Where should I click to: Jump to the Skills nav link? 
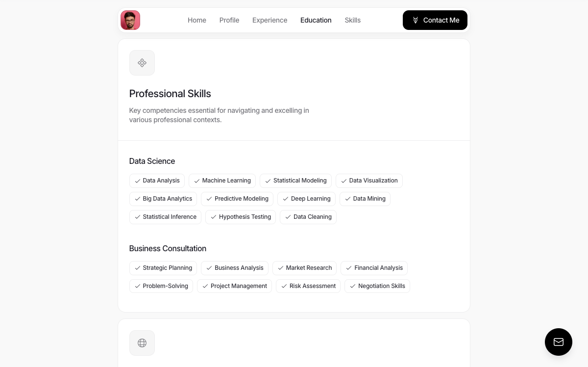click(x=352, y=20)
